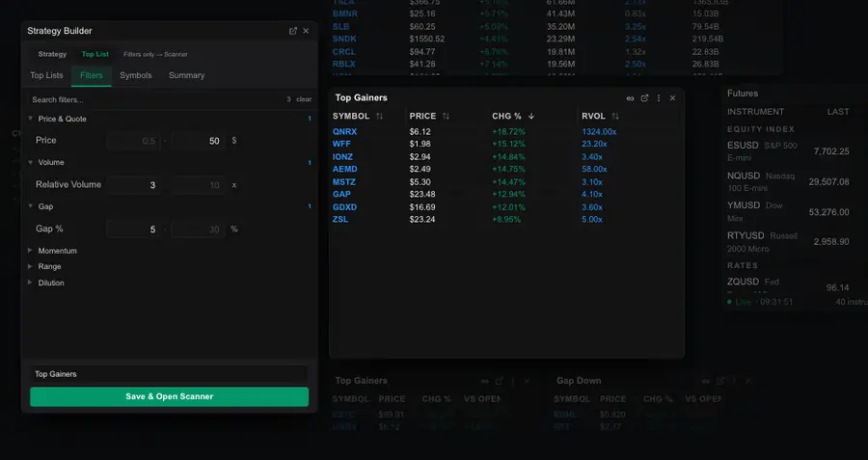Click the Price minimum input

[133, 141]
